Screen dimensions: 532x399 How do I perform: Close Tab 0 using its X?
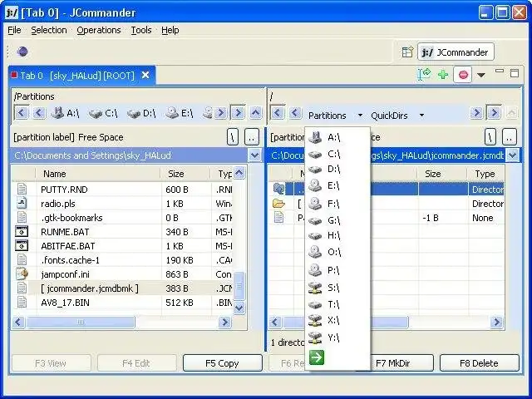145,75
